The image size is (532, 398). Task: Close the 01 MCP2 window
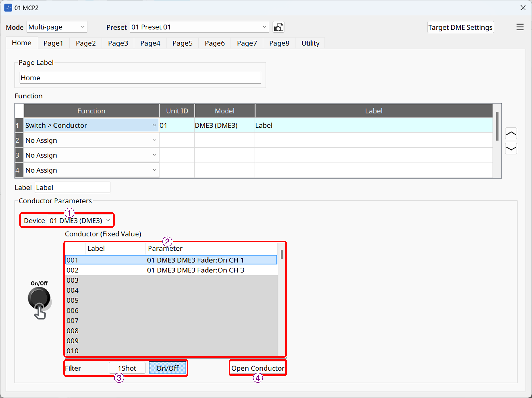pos(523,8)
